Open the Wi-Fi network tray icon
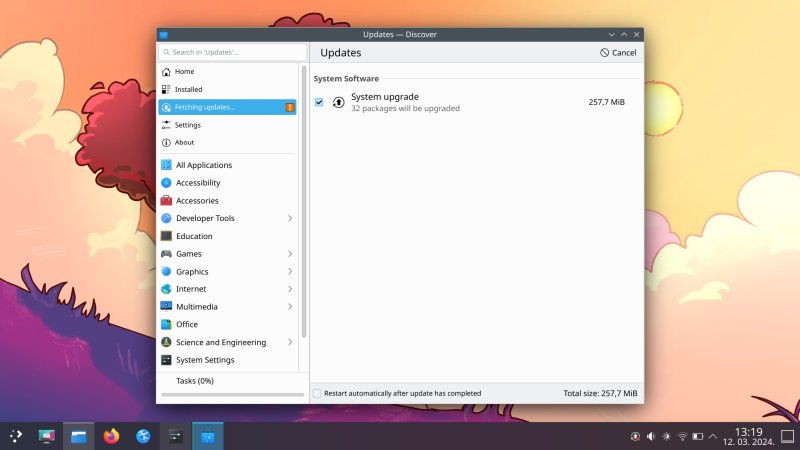This screenshot has height=450, width=800. coord(682,437)
